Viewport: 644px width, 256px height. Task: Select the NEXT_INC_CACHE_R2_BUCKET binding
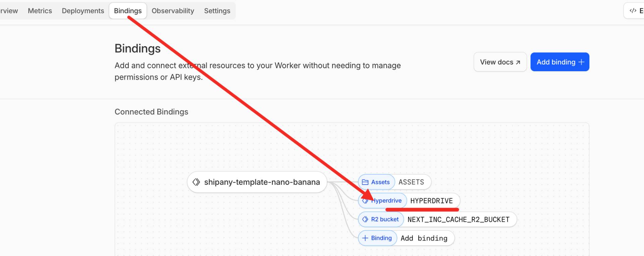[x=458, y=220]
